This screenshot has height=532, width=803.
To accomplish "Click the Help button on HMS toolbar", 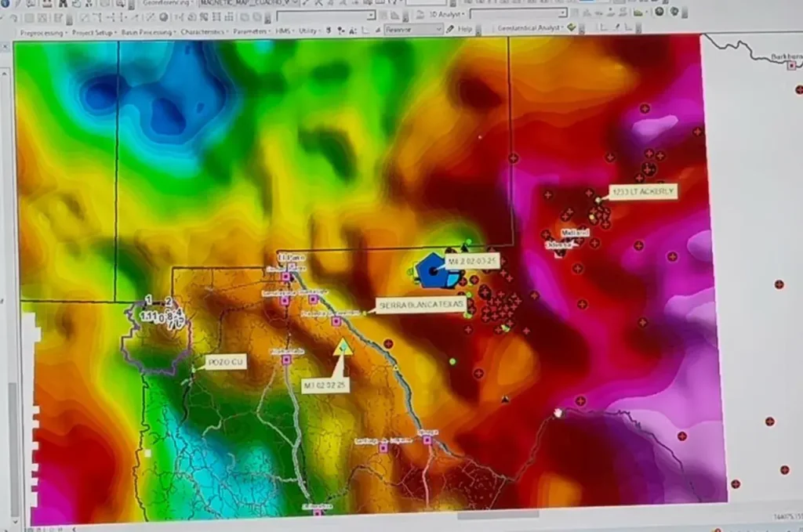I will (464, 29).
